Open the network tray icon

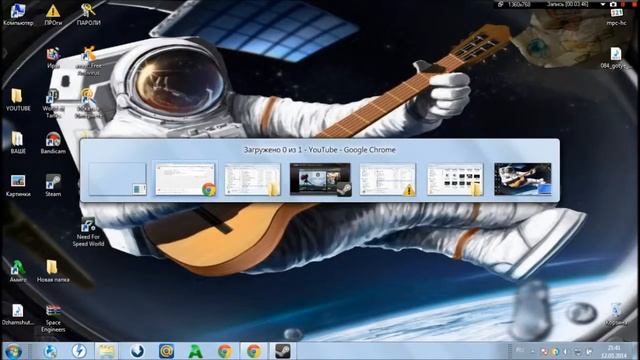(577, 351)
